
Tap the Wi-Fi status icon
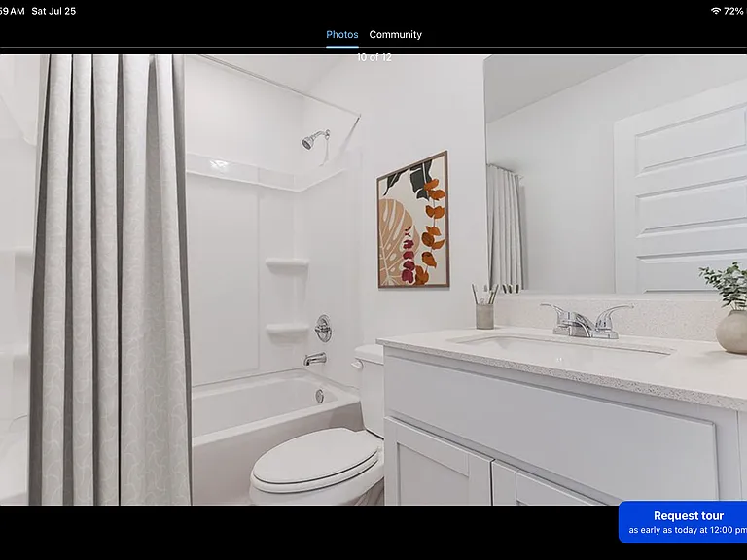click(715, 11)
